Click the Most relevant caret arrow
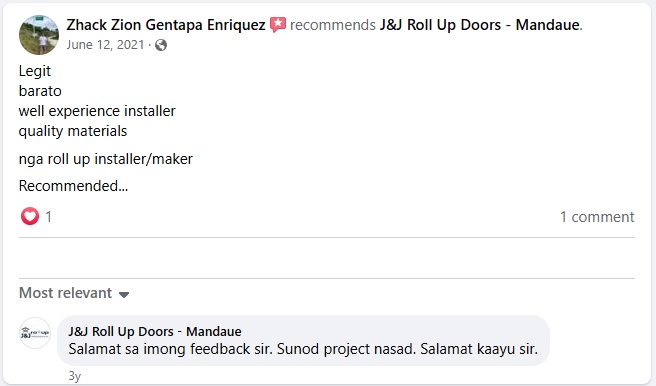The height and width of the screenshot is (386, 656). pos(124,294)
